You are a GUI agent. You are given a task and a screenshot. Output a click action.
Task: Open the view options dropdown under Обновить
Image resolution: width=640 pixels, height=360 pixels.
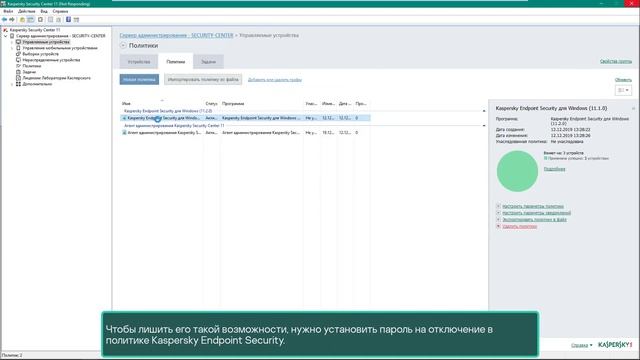coord(623,90)
